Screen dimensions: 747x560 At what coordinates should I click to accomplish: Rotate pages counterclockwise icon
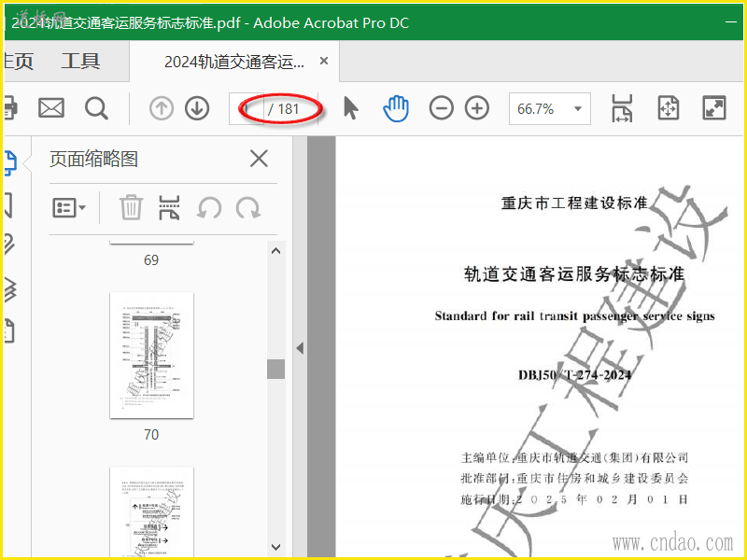(209, 207)
